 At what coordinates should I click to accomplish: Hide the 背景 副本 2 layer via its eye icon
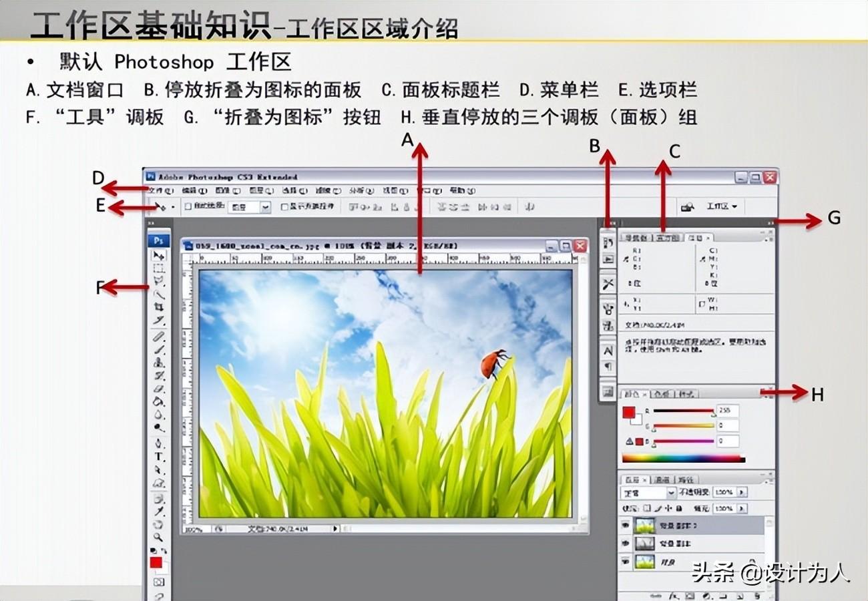626,526
